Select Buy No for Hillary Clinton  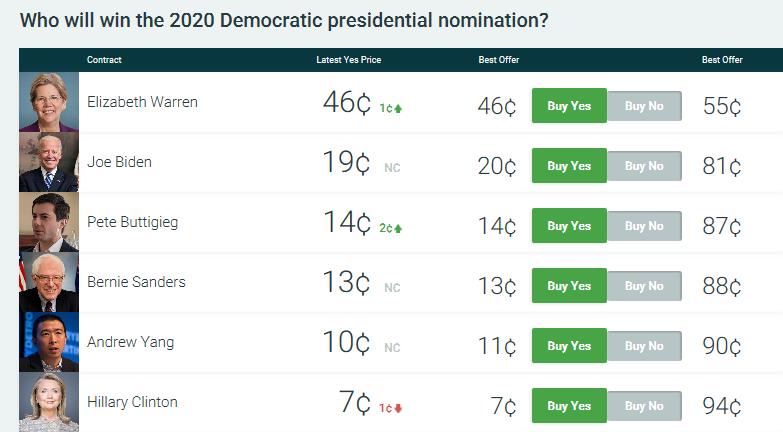(x=644, y=406)
